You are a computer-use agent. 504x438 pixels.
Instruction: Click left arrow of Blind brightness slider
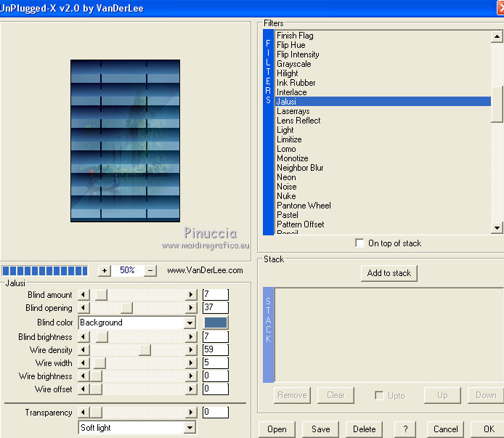pyautogui.click(x=84, y=337)
